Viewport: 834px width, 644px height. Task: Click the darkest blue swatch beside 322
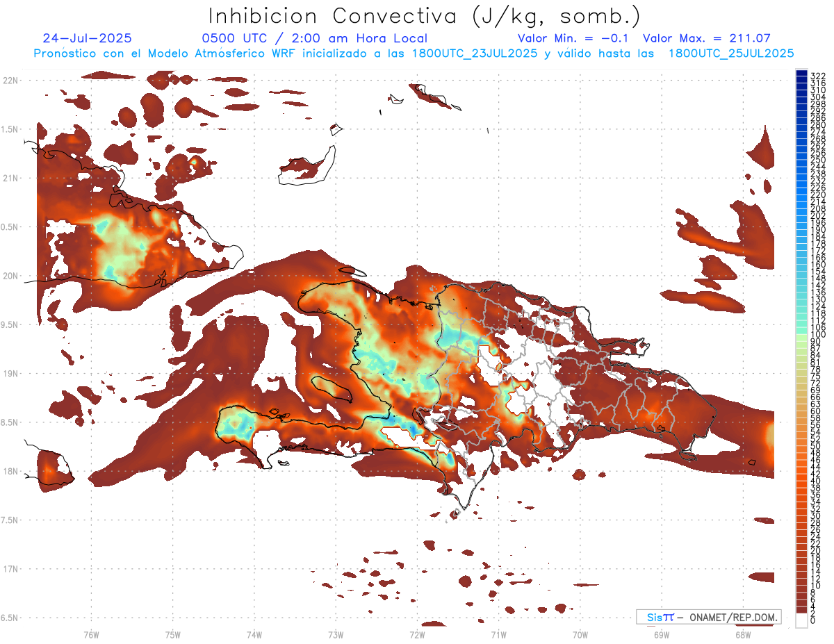click(801, 74)
